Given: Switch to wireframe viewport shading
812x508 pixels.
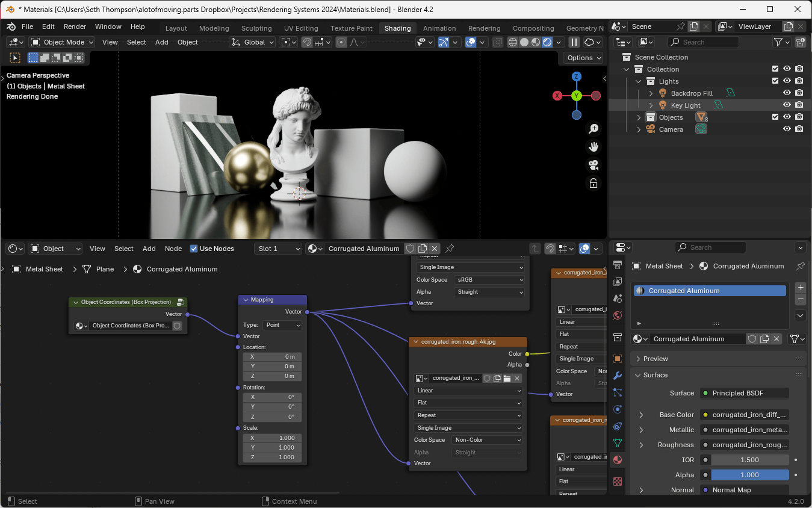Looking at the screenshot, I should click(513, 42).
